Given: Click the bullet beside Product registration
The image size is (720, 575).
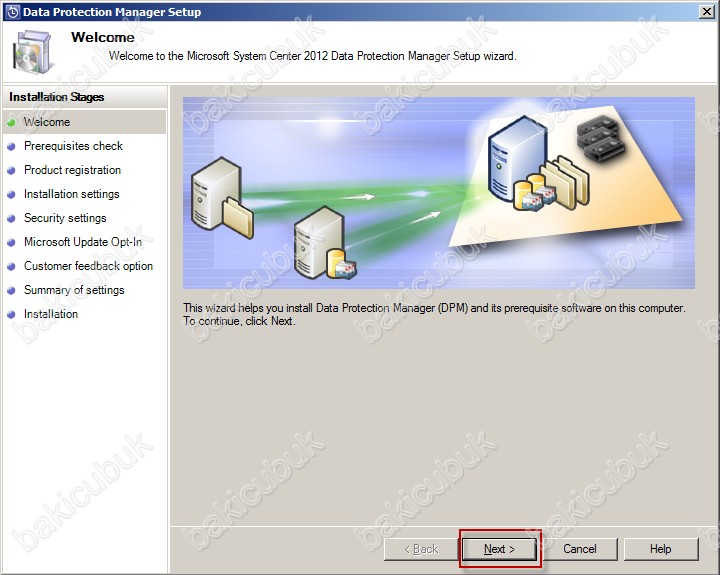Looking at the screenshot, I should (11, 171).
